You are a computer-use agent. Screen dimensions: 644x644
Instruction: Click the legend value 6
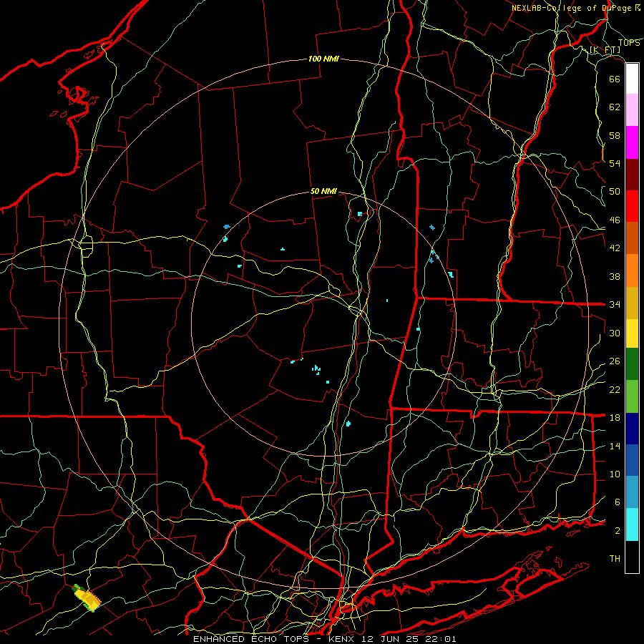617,502
